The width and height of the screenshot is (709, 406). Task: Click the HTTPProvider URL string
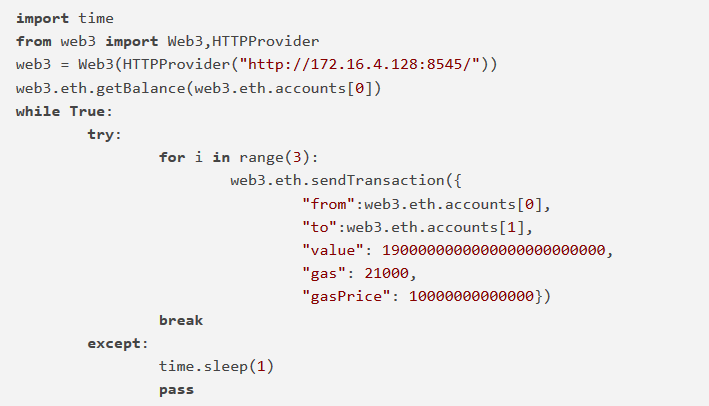[x=359, y=65]
